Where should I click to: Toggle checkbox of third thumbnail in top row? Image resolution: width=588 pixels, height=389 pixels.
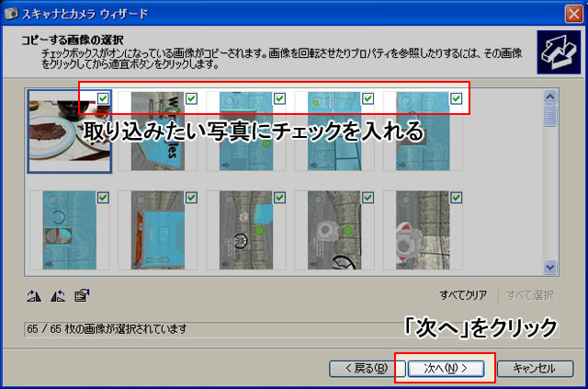(x=279, y=98)
